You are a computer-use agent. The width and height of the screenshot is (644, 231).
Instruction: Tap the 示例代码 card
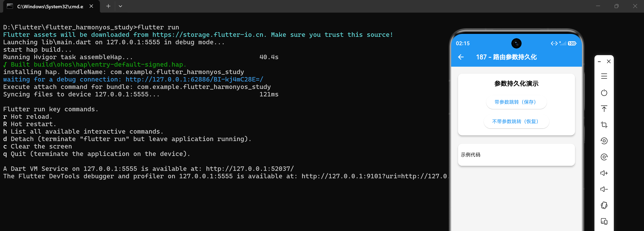[516, 155]
